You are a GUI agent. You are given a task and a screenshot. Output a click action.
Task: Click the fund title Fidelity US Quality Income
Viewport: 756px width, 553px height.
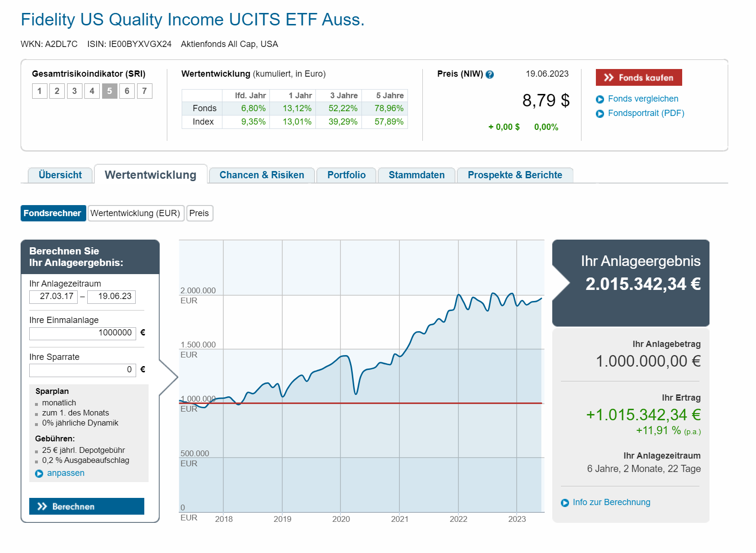point(193,20)
